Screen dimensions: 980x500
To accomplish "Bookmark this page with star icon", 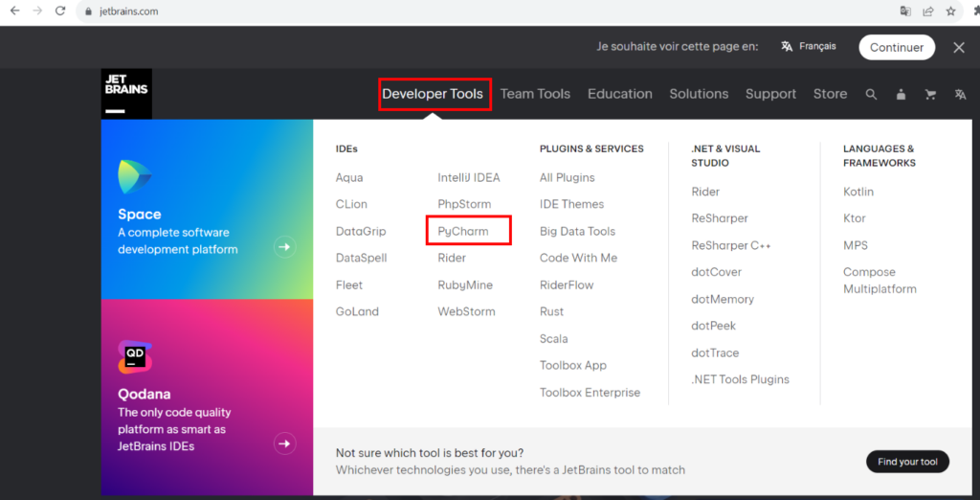I will point(951,11).
